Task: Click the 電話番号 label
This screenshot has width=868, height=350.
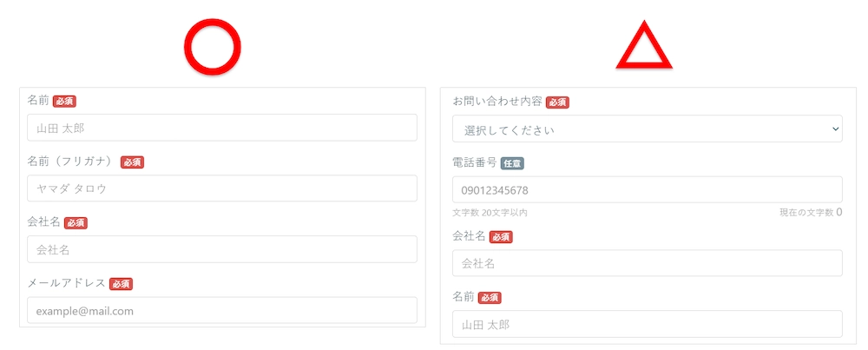Action: pyautogui.click(x=475, y=162)
